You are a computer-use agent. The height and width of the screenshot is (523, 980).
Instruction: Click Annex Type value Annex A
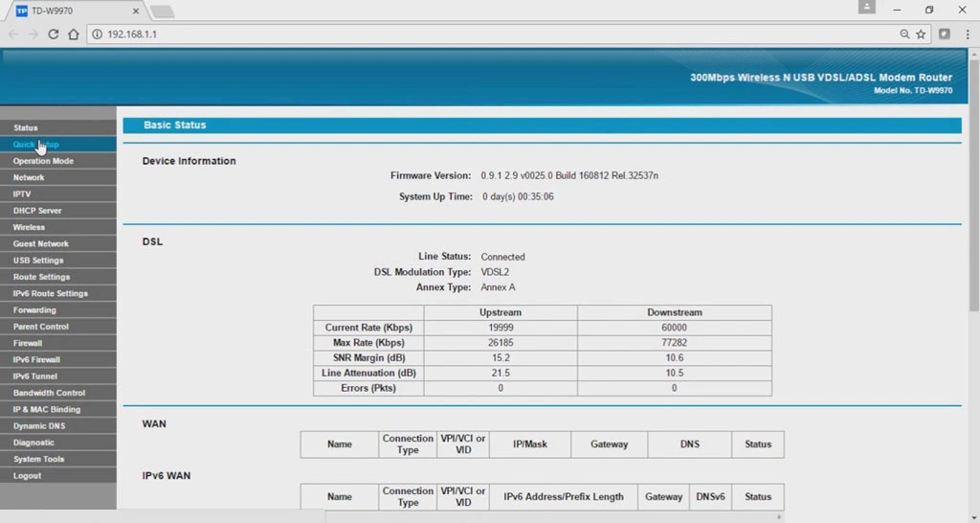(x=498, y=287)
